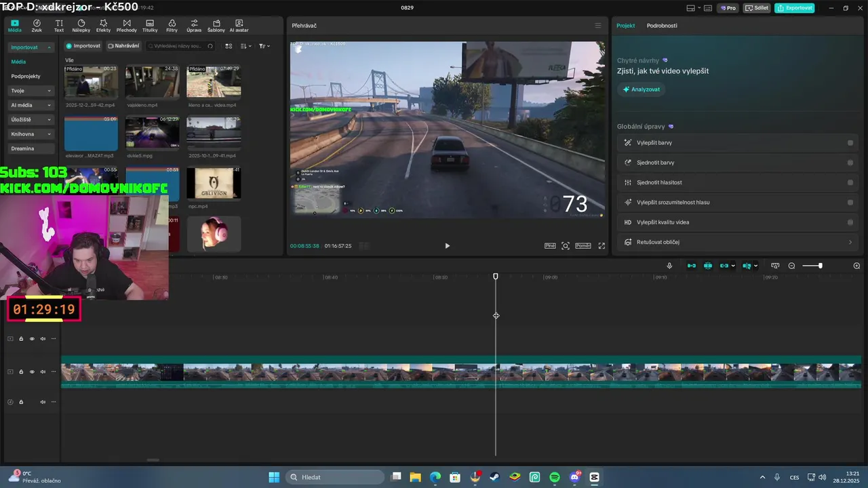Open the Zvuk audio panel
The image size is (868, 488).
(37, 26)
